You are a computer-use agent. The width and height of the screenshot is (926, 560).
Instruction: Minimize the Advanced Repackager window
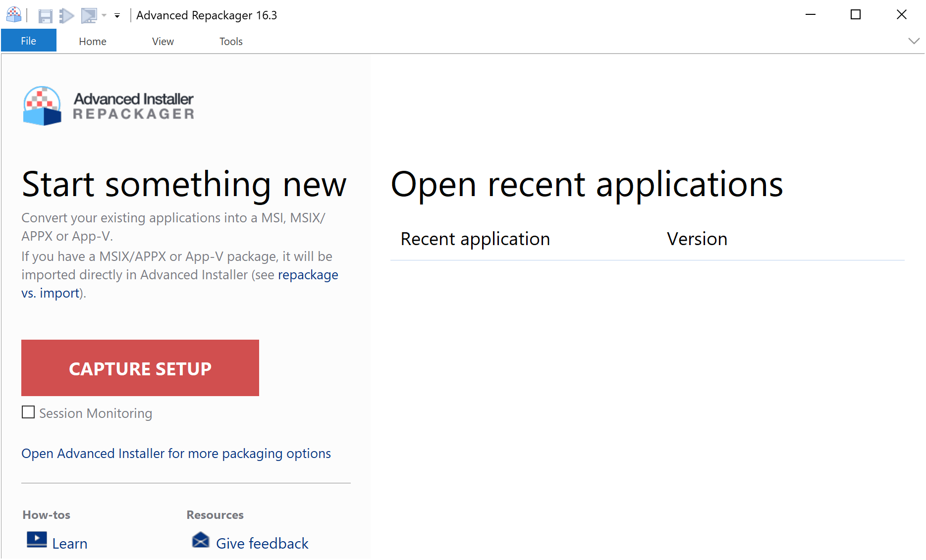point(811,15)
